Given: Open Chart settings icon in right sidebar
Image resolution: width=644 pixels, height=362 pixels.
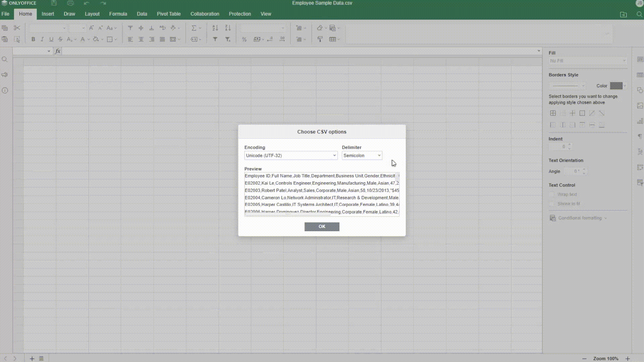Looking at the screenshot, I should [x=640, y=121].
